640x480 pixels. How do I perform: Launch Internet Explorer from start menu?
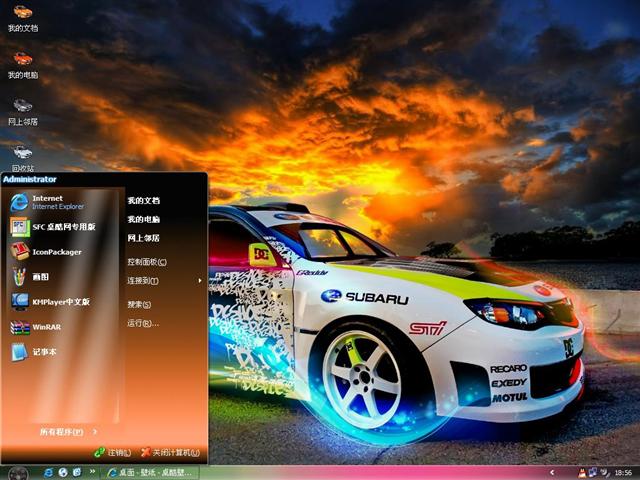point(47,202)
